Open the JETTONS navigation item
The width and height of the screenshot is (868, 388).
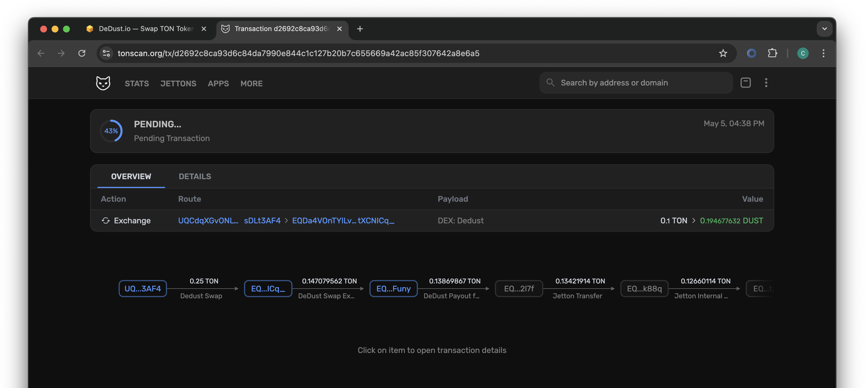[178, 83]
